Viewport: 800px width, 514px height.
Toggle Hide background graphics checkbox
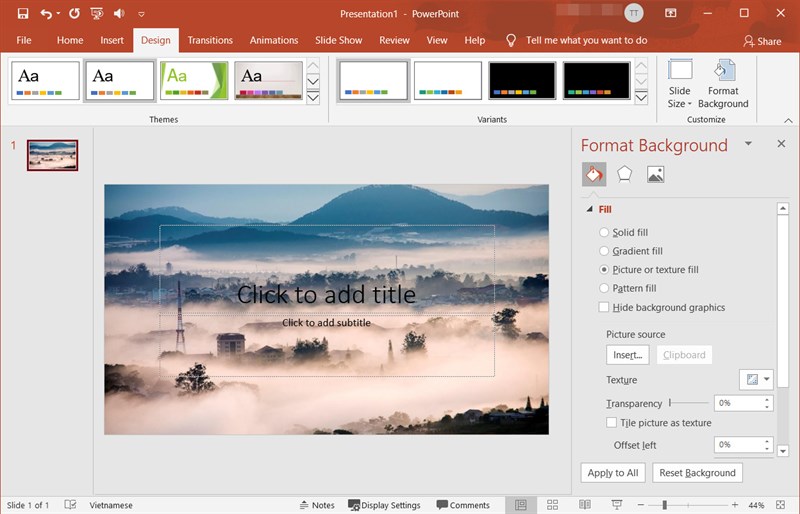coord(604,307)
